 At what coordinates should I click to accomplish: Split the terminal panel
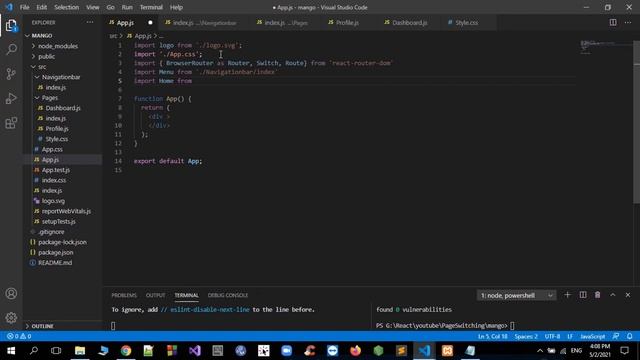tap(583, 295)
